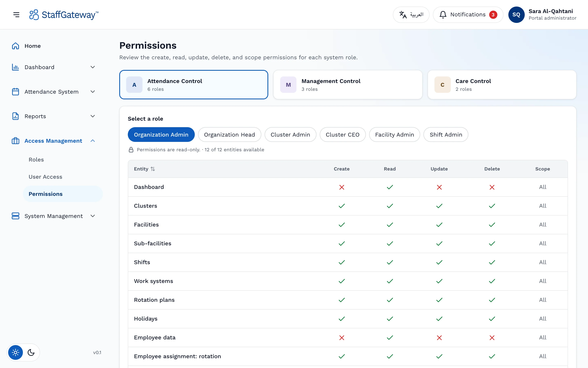Open User Access submenu item

click(46, 177)
